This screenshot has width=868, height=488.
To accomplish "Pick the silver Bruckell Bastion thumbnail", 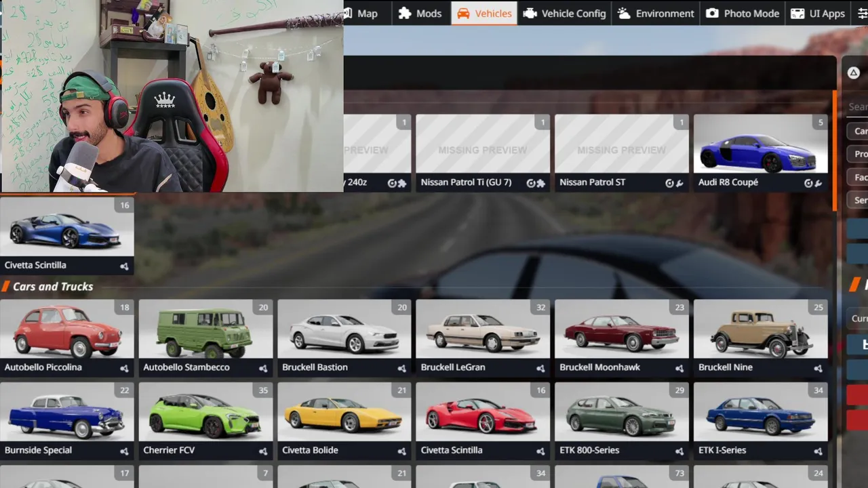I will click(344, 329).
